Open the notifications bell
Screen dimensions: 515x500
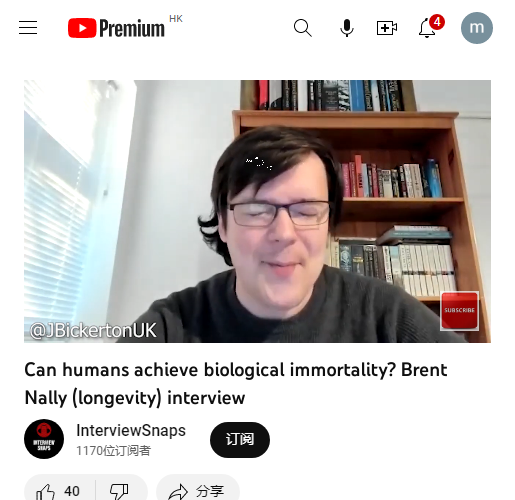(x=427, y=28)
